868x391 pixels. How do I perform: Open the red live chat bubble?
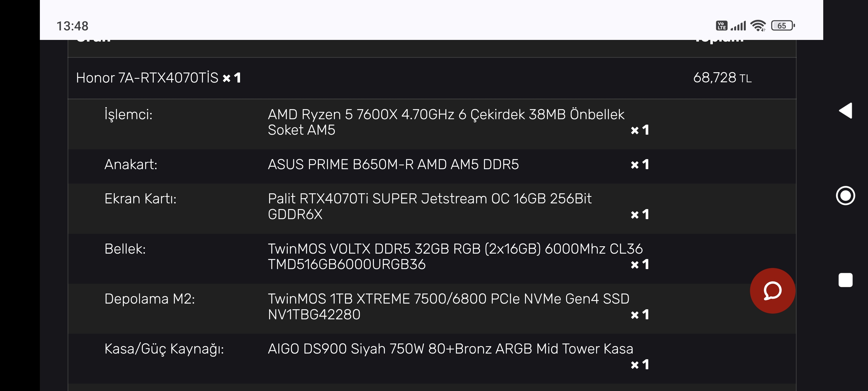772,291
